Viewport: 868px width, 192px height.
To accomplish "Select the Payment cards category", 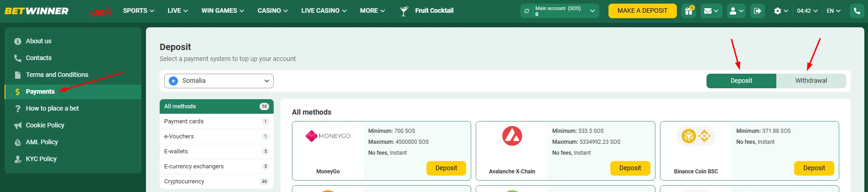I will pos(217,121).
